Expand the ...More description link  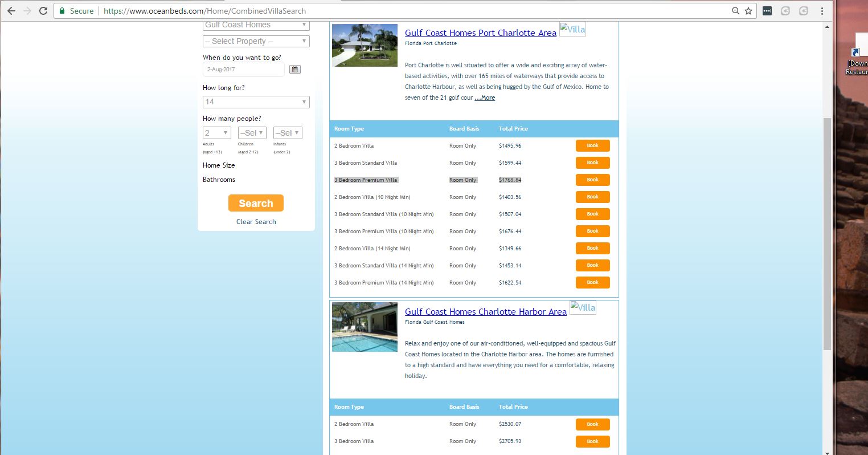click(x=485, y=98)
